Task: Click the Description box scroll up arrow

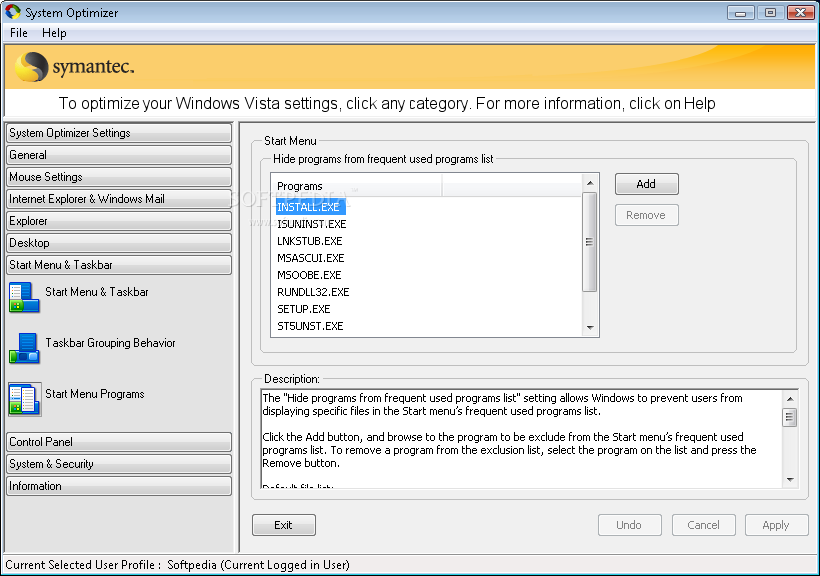Action: 790,399
